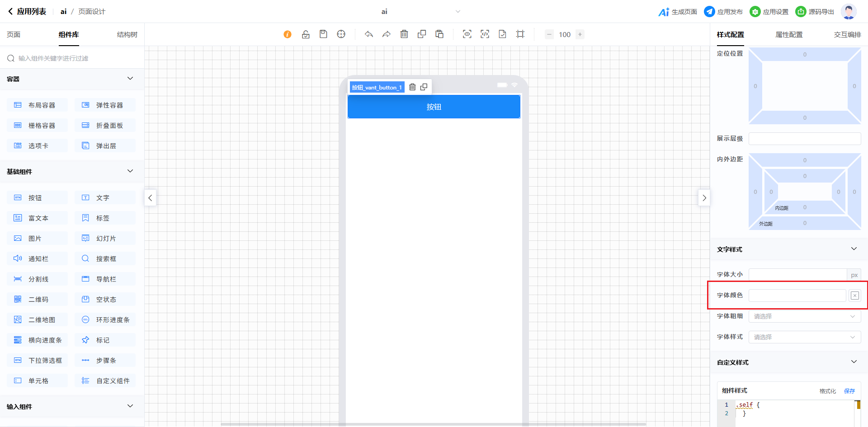Switch to the 结构树 tab
Viewport: 868px width, 427px height.
tap(127, 35)
